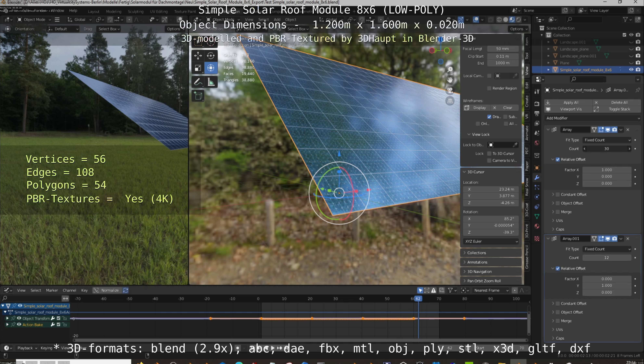Click the Focal Length 50 mm slider field

pos(503,49)
